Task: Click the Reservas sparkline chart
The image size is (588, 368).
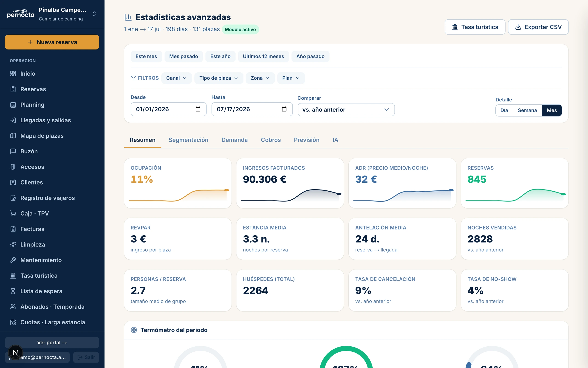Action: pos(516,195)
